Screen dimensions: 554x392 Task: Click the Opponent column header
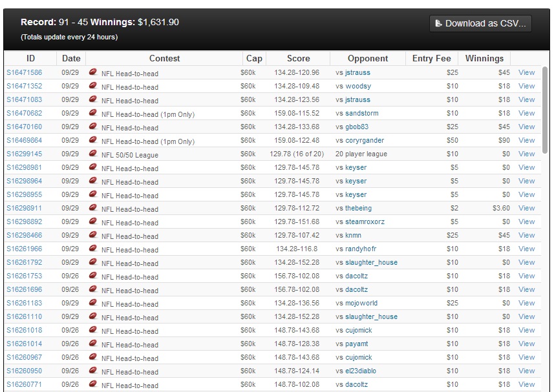pos(368,58)
